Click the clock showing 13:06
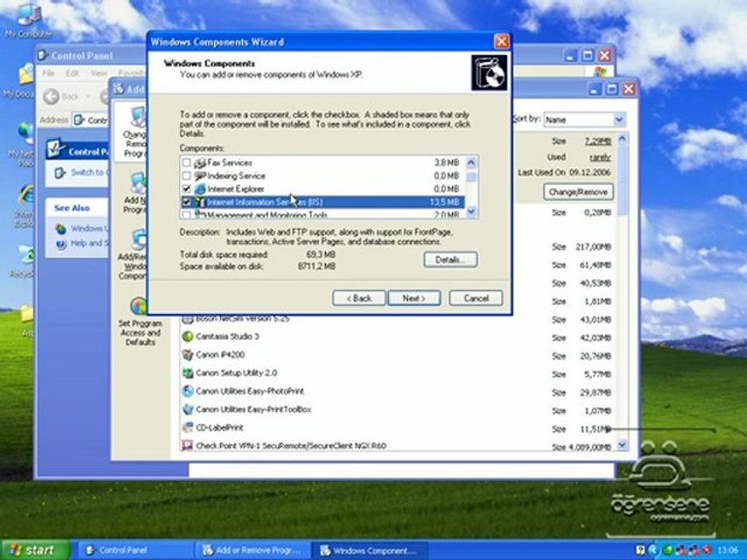 728,551
